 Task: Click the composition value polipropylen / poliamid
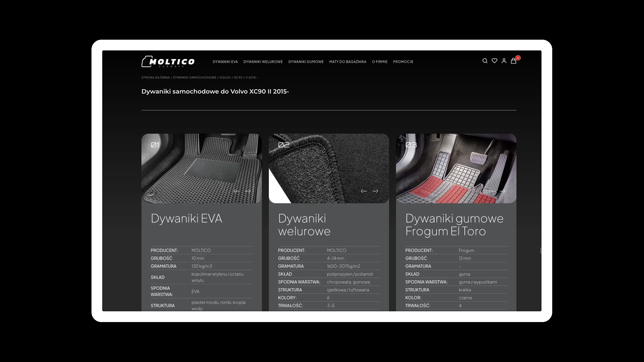(x=350, y=274)
